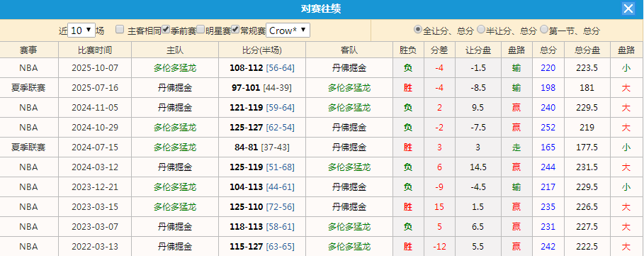This screenshot has width=644, height=256.
Task: Open score 104-113 match details
Action: point(247,187)
